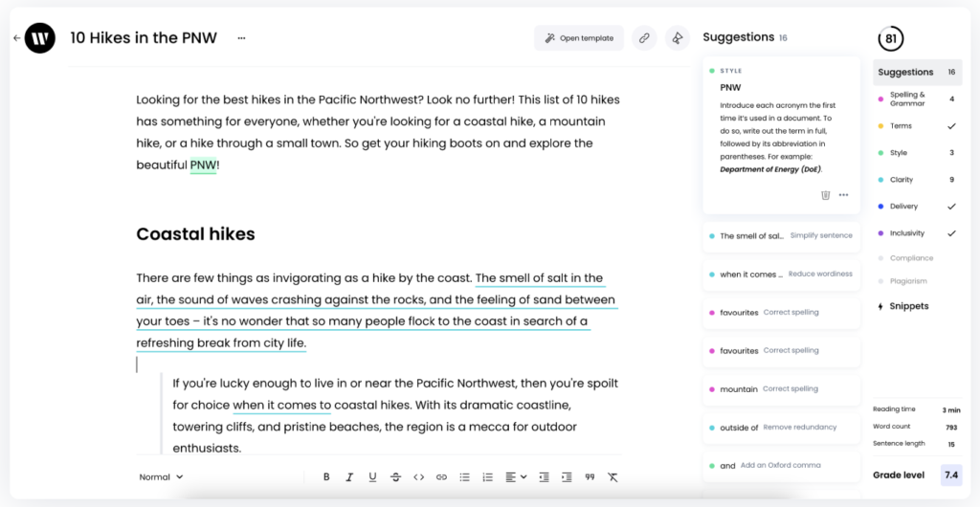
Task: Open the 'mountain' Correct spelling suggestion
Action: (x=781, y=389)
